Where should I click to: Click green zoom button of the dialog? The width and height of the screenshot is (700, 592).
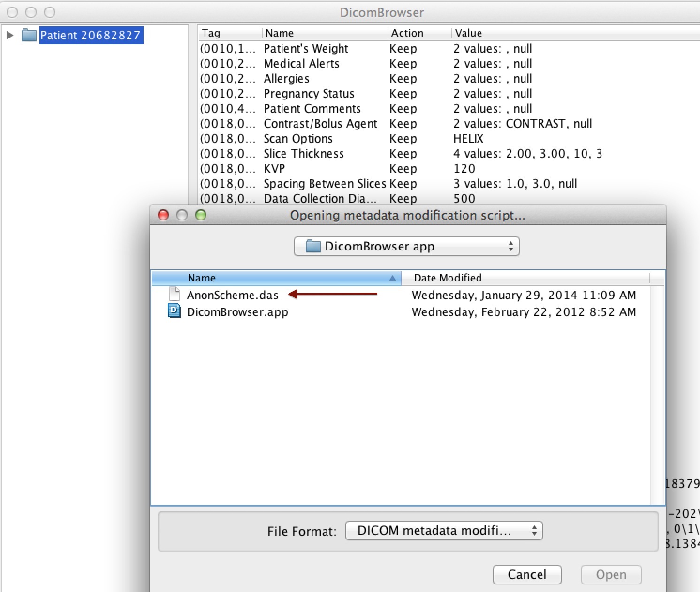click(x=201, y=215)
